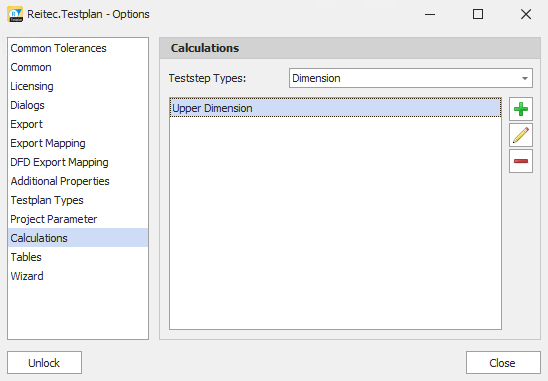
Task: Open Testplan Types settings
Action: pos(47,200)
